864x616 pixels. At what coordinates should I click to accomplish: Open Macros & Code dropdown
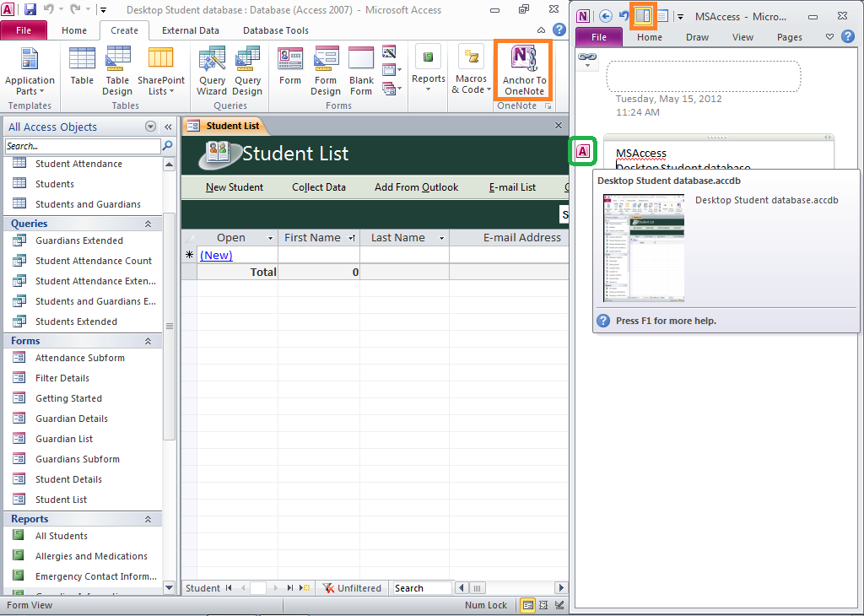coord(471,69)
